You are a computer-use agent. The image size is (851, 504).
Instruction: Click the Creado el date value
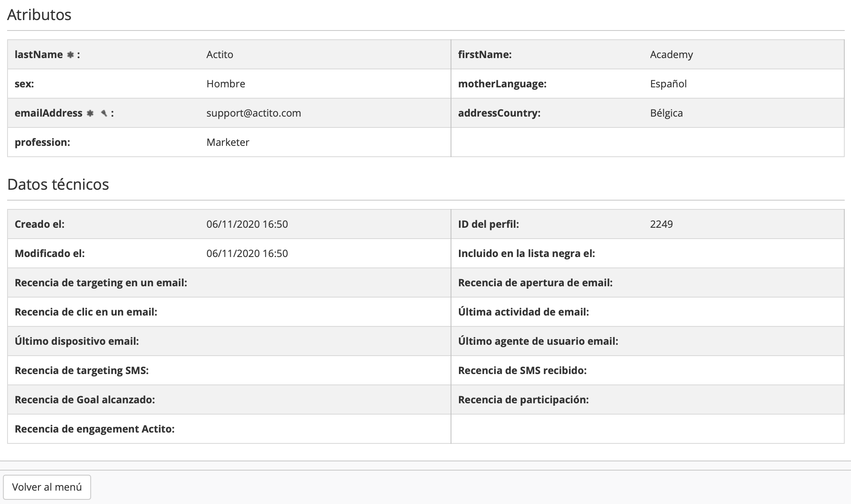tap(247, 224)
